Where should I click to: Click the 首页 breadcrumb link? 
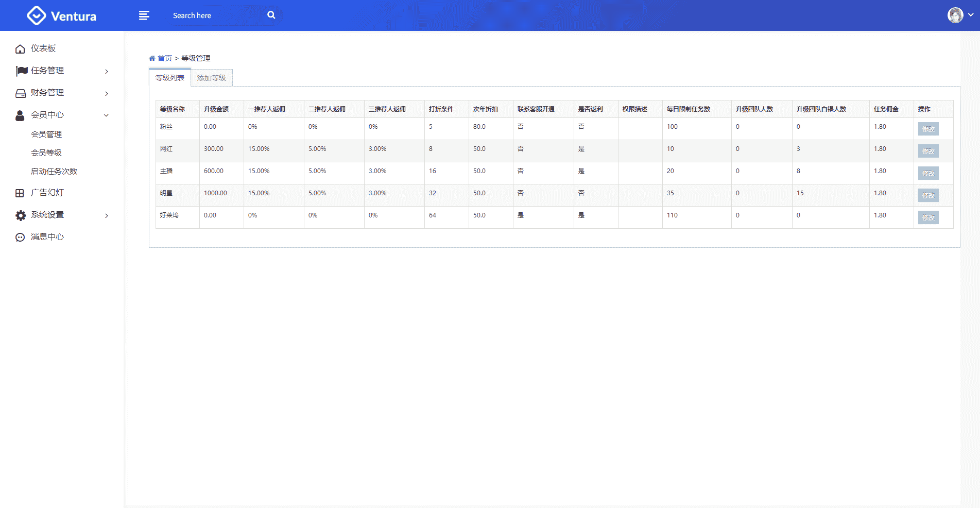(164, 58)
